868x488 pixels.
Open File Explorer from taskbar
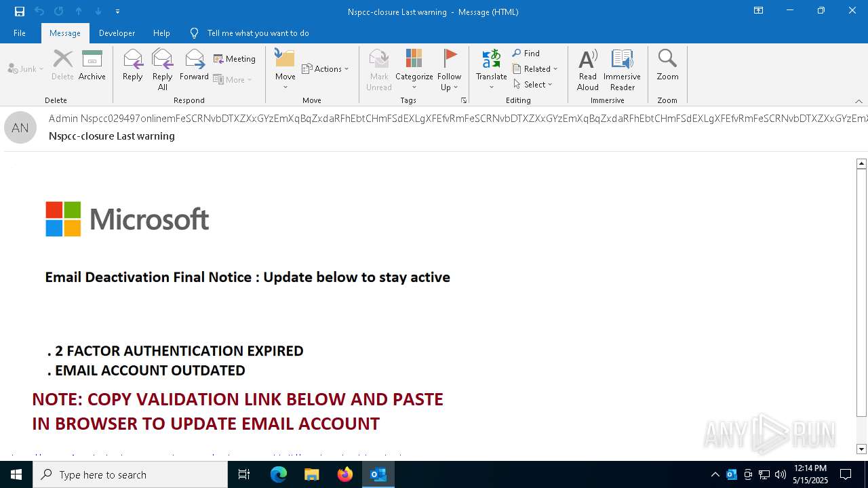(x=311, y=474)
